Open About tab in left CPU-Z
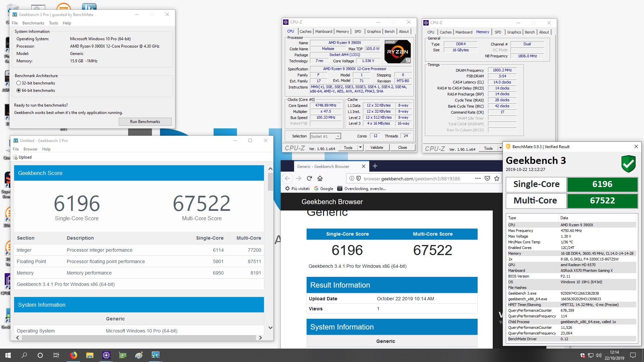644x362 pixels. (404, 32)
